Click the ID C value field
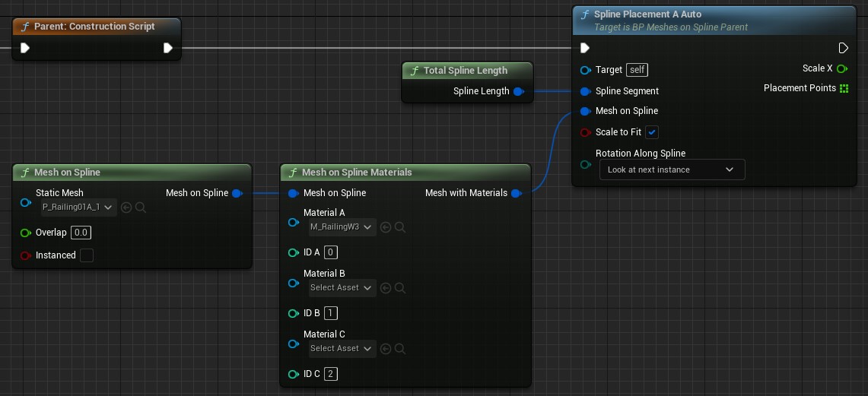 [x=330, y=375]
